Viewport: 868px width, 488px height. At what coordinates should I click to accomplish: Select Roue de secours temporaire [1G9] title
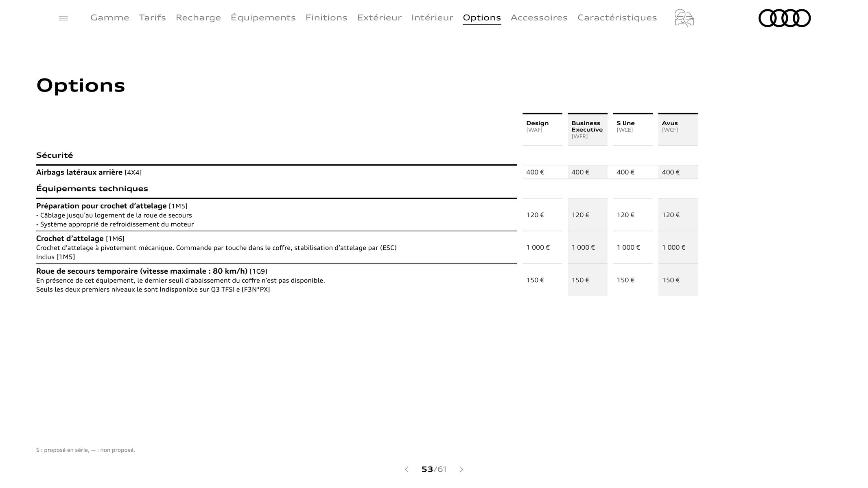tap(152, 271)
